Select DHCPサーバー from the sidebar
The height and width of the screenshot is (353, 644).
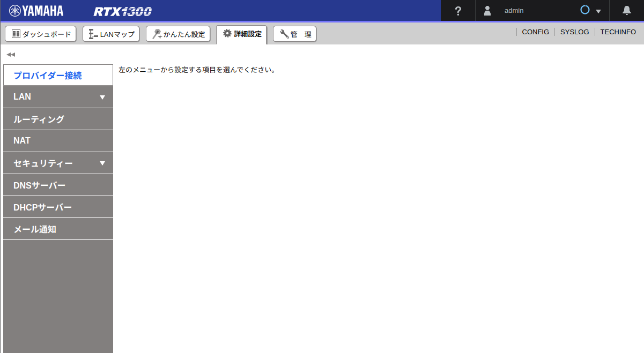coord(58,207)
